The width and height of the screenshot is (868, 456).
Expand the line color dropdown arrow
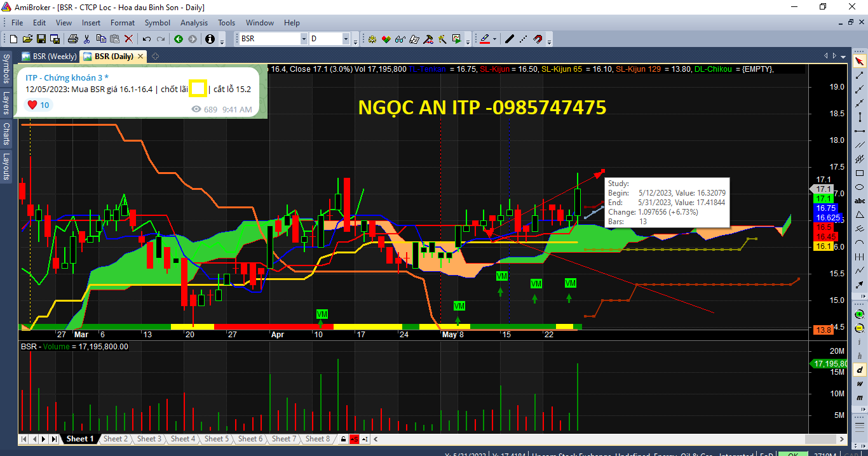point(494,39)
